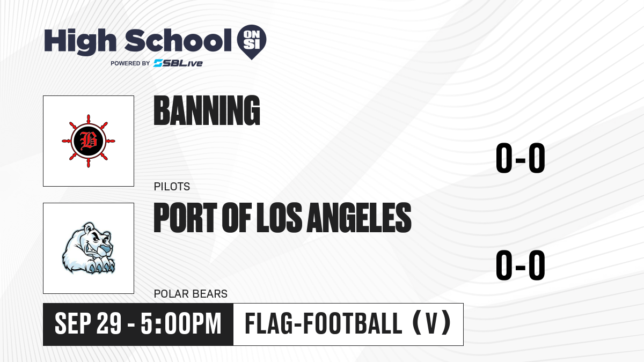Click the Banning Pilots ship wheel logo
This screenshot has width=644, height=362.
[x=89, y=141]
